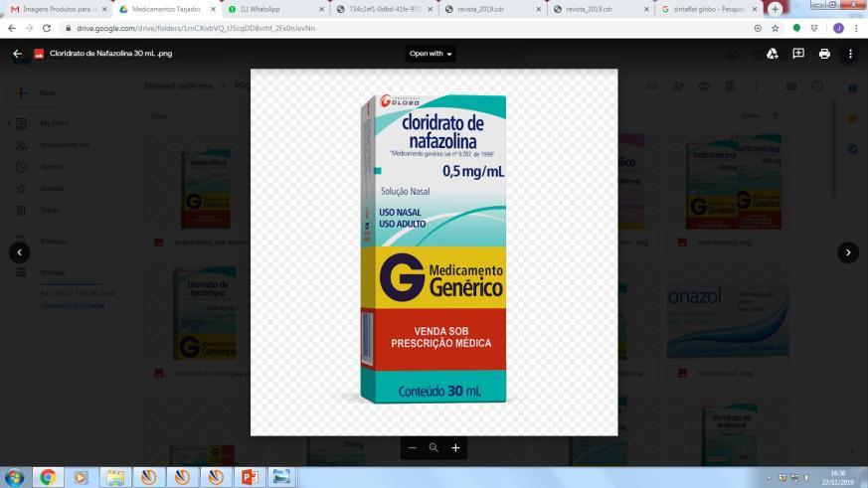Switch to the WhatsApp browser tab
The height and width of the screenshot is (488, 868).
275,9
